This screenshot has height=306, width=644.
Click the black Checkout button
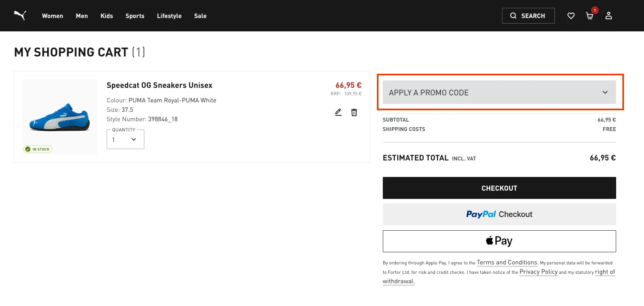[499, 188]
